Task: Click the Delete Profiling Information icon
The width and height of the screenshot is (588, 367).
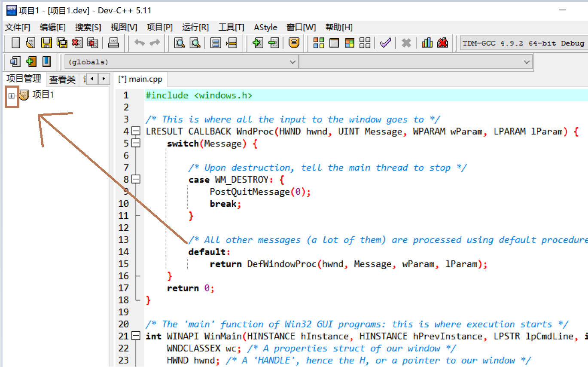Action: point(442,43)
